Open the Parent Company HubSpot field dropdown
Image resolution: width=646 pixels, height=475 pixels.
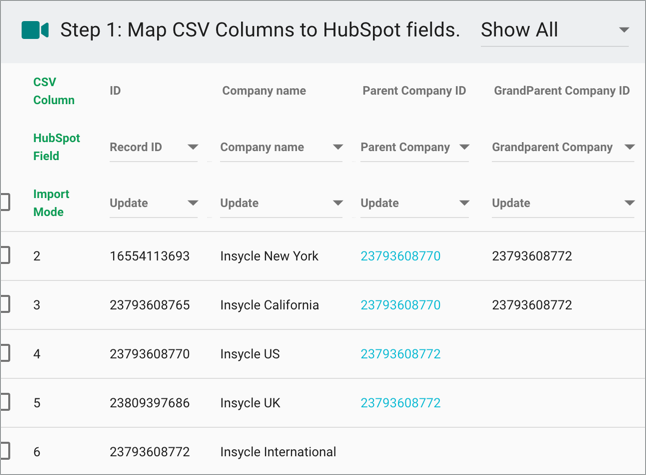click(415, 147)
